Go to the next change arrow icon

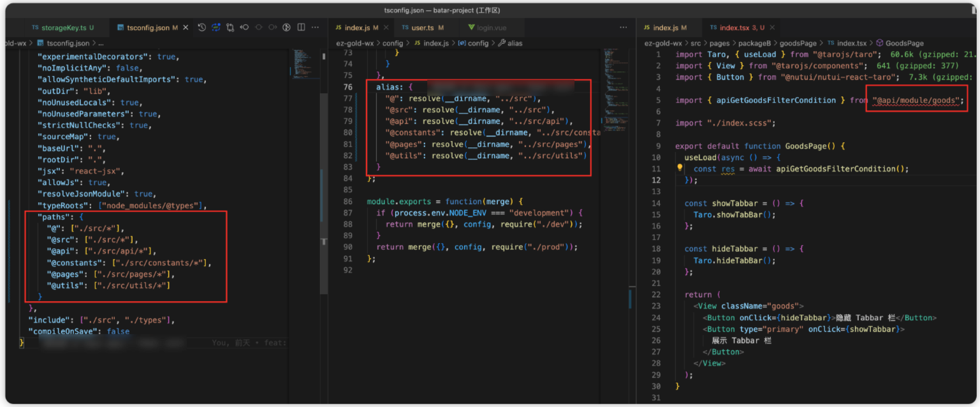pyautogui.click(x=272, y=27)
